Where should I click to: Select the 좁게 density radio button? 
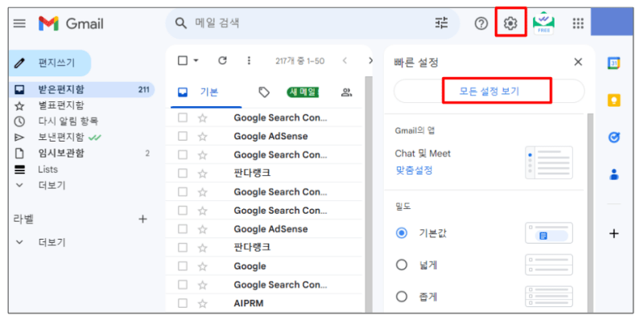[402, 296]
